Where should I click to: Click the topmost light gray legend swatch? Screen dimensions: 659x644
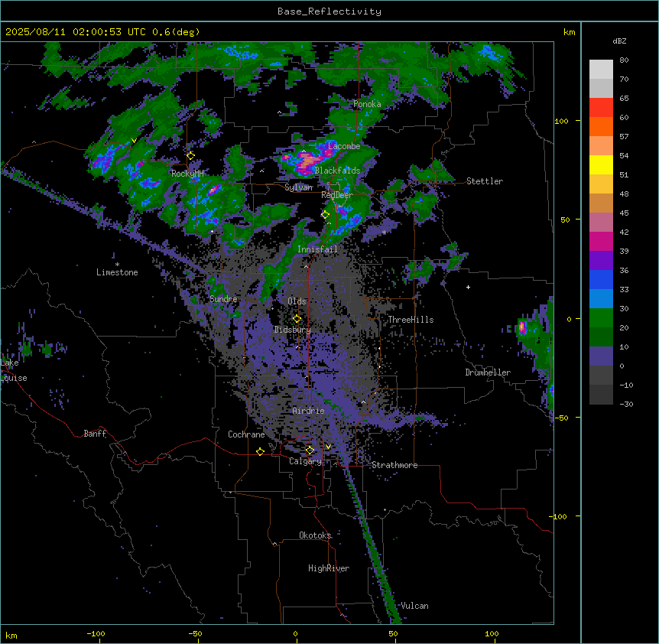click(601, 70)
